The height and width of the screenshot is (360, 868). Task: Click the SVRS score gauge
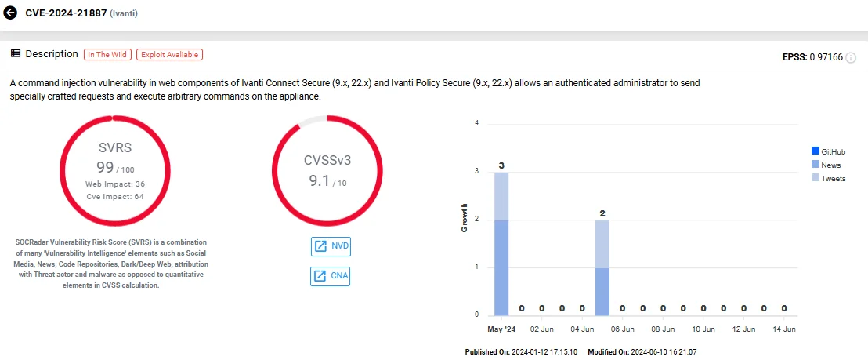coord(114,170)
